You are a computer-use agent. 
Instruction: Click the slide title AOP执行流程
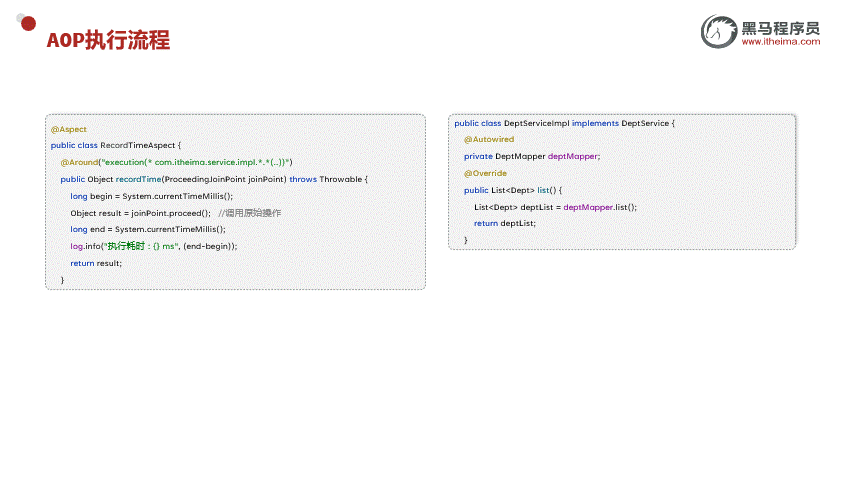108,40
